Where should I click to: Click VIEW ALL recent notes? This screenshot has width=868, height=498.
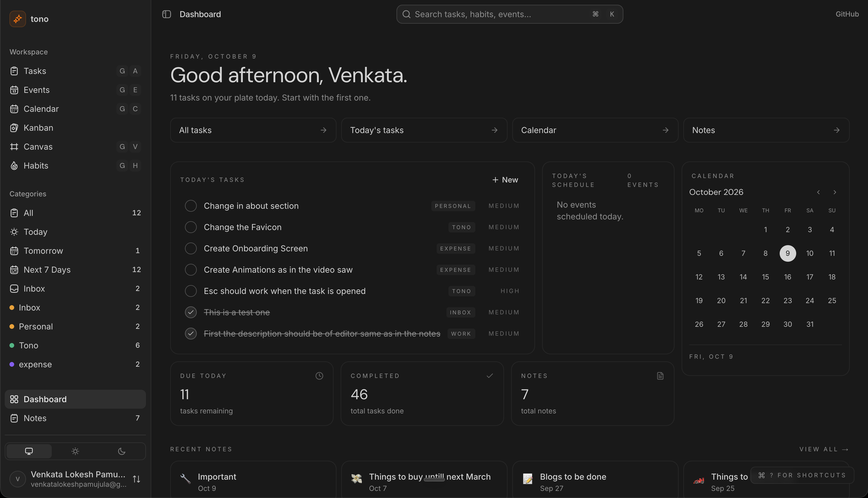click(824, 449)
